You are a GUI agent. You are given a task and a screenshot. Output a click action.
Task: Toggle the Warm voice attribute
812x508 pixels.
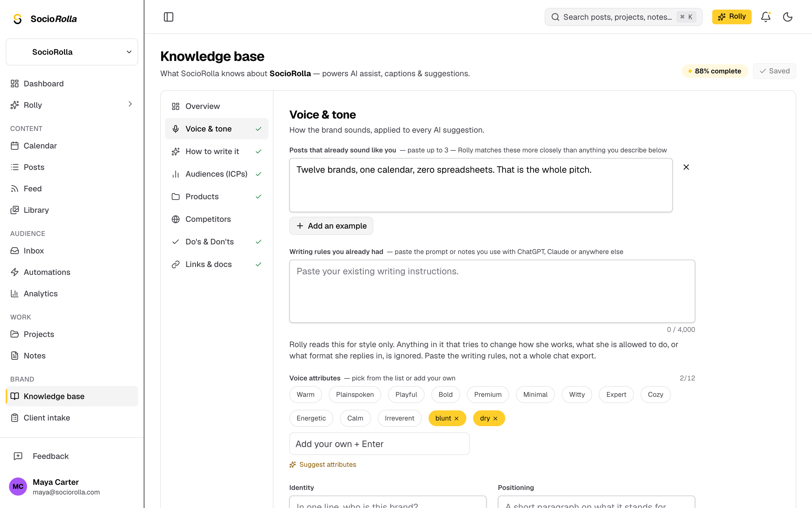[x=305, y=395]
